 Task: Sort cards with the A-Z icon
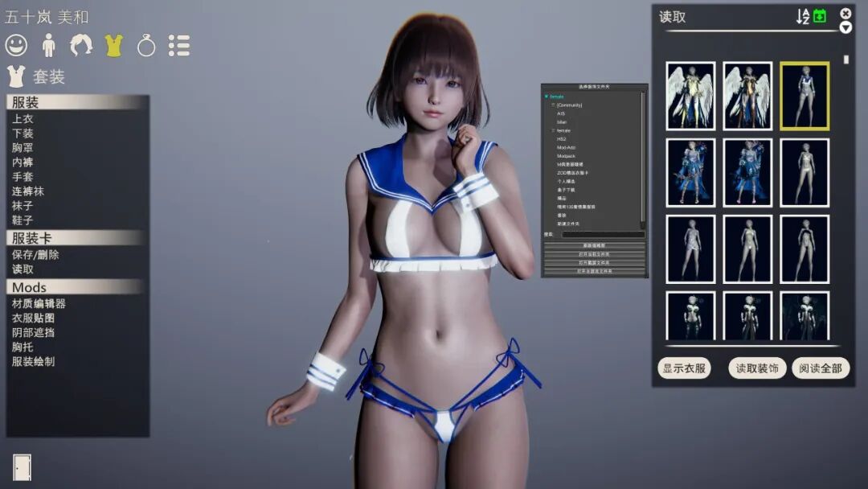[803, 17]
